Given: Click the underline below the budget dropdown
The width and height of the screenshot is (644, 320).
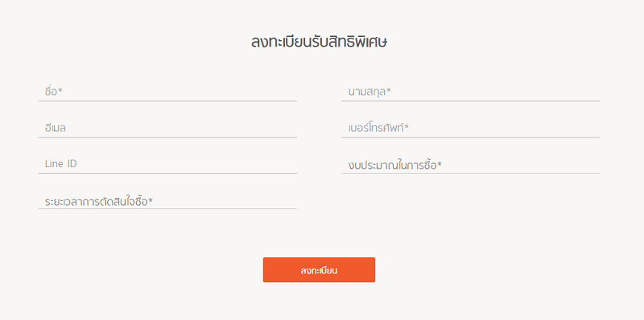Looking at the screenshot, I should tap(471, 173).
